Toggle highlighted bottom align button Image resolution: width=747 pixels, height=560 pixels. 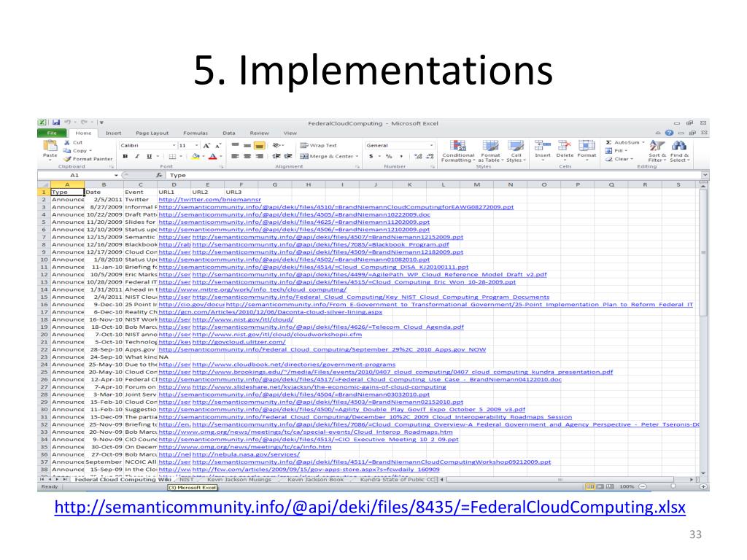point(259,145)
